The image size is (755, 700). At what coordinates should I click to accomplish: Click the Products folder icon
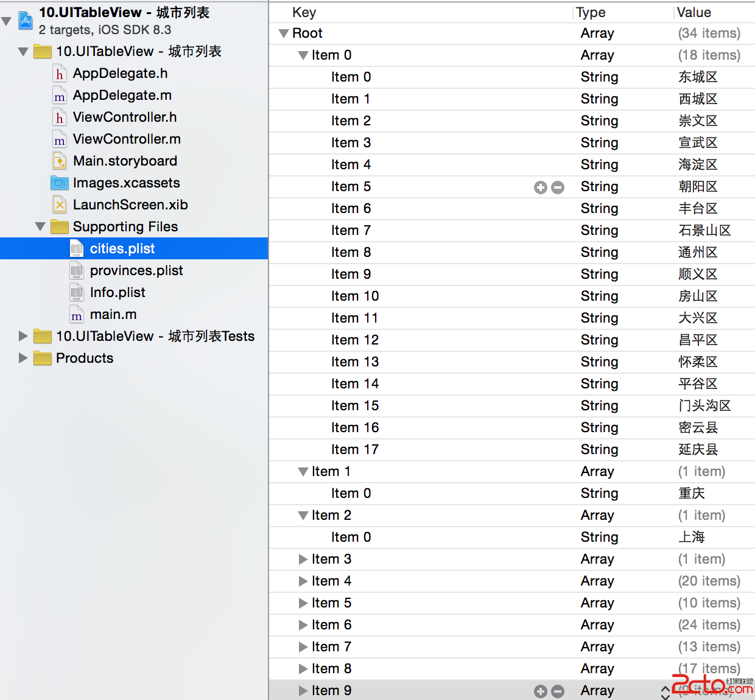[x=43, y=358]
